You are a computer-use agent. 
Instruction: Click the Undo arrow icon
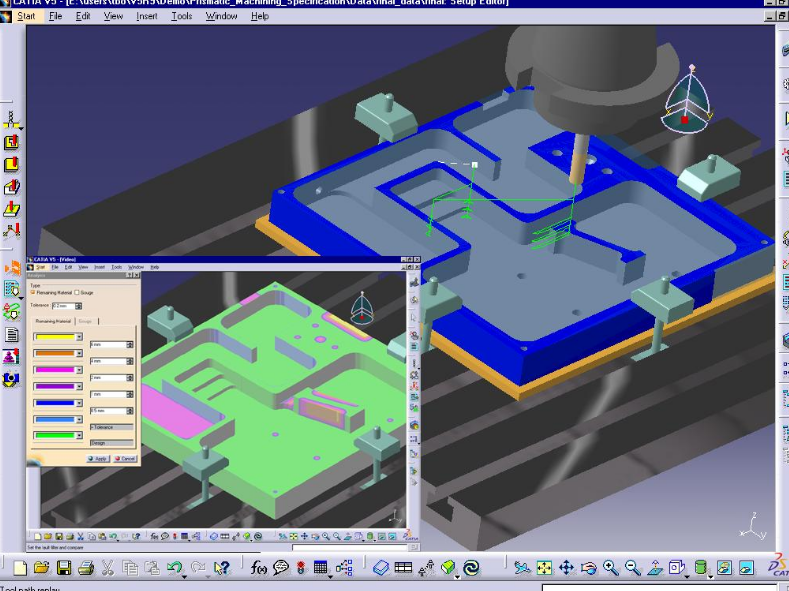point(174,567)
